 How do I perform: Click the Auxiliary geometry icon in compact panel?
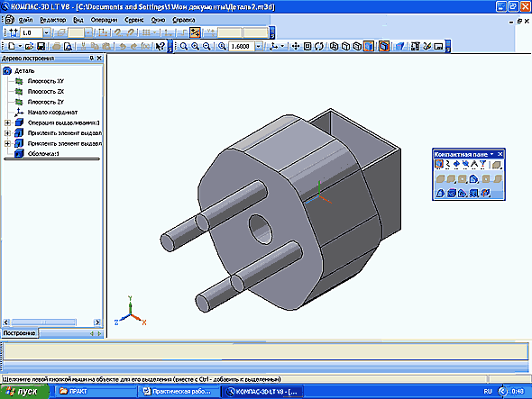(x=465, y=165)
